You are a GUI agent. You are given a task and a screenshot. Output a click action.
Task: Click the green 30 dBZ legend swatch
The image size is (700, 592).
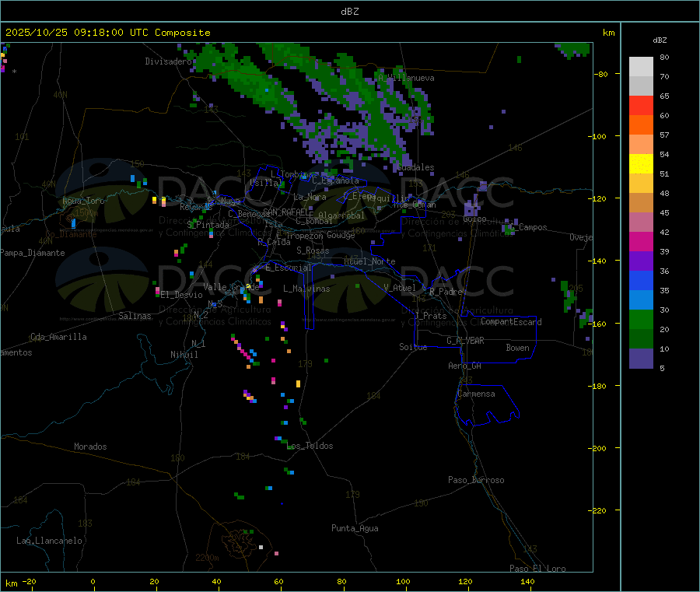click(x=641, y=319)
